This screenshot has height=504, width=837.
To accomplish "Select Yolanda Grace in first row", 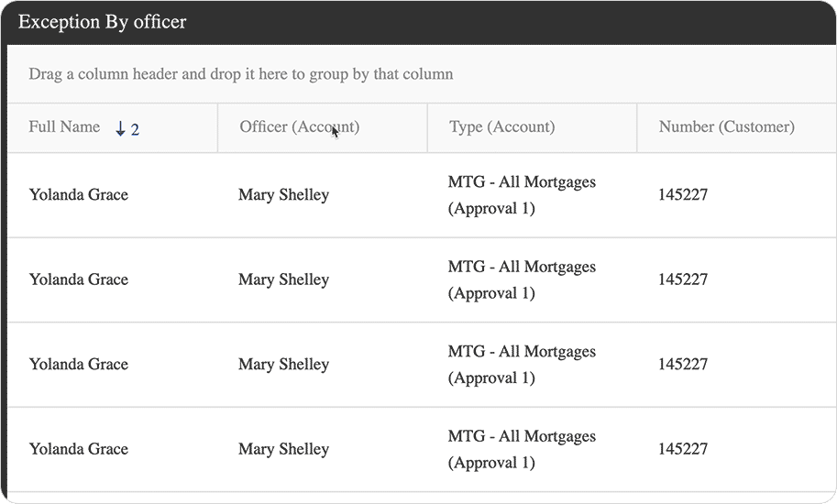I will pos(79,194).
